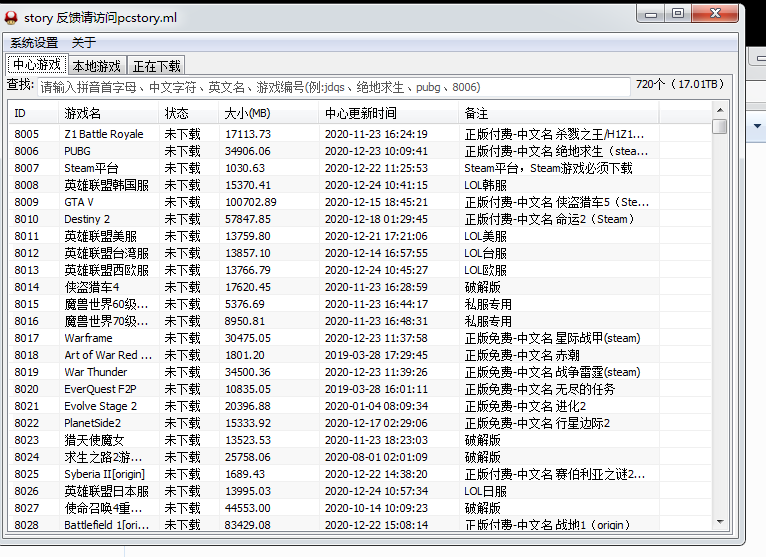Screen dimensions: 766x557
Task: Sort by the 游戏名 column header
Action: [x=108, y=113]
